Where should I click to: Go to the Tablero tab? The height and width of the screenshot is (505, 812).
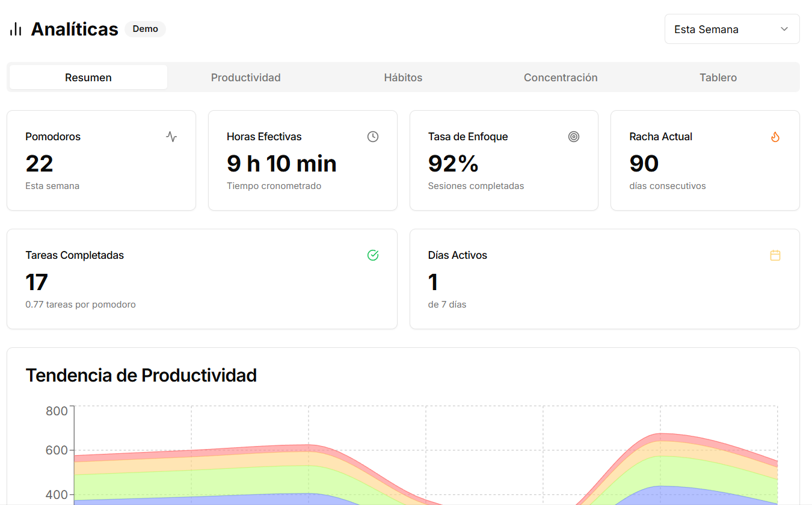[718, 78]
